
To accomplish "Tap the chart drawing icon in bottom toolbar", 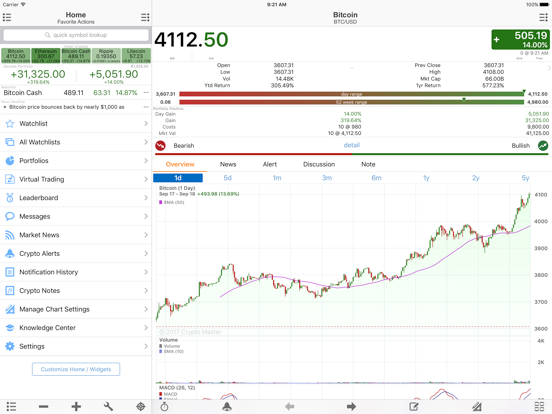I will coord(477,407).
